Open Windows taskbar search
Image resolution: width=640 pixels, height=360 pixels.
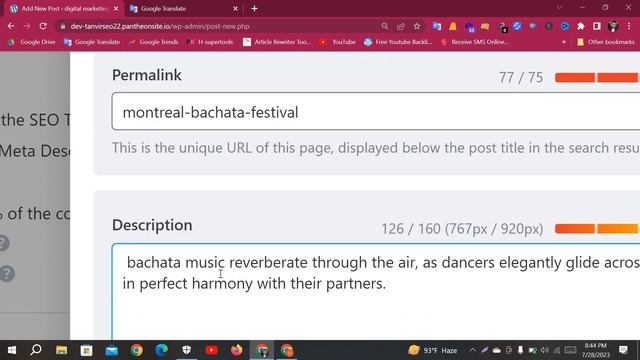(x=36, y=350)
